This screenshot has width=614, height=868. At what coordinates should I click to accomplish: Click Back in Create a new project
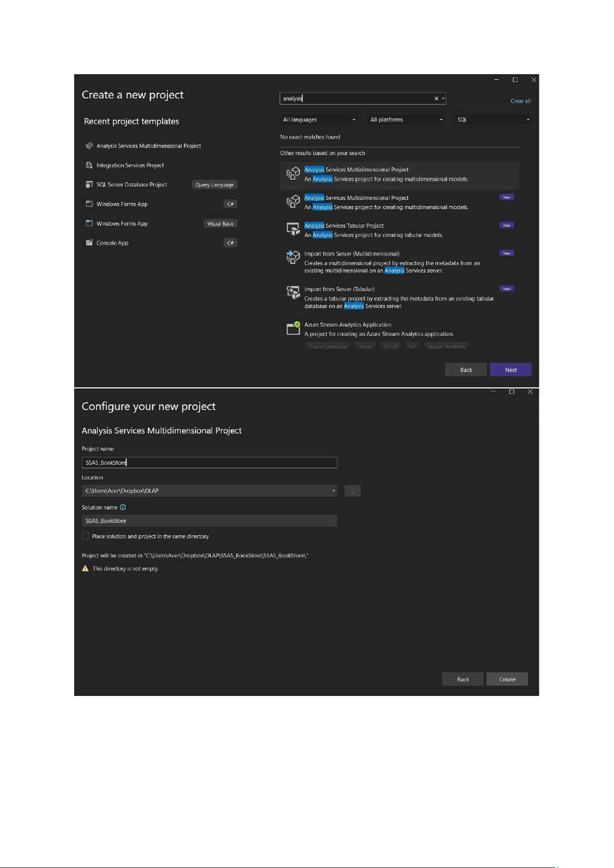click(x=466, y=370)
